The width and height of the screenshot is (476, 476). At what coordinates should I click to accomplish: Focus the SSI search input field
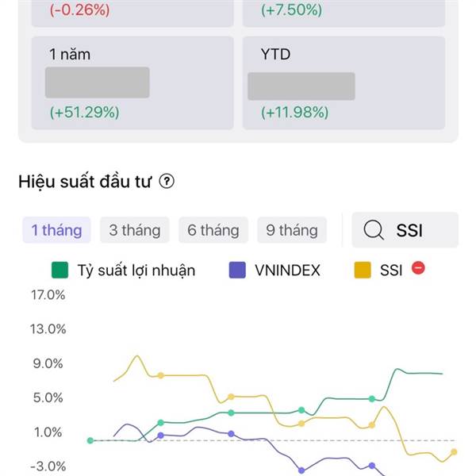pyautogui.click(x=419, y=230)
